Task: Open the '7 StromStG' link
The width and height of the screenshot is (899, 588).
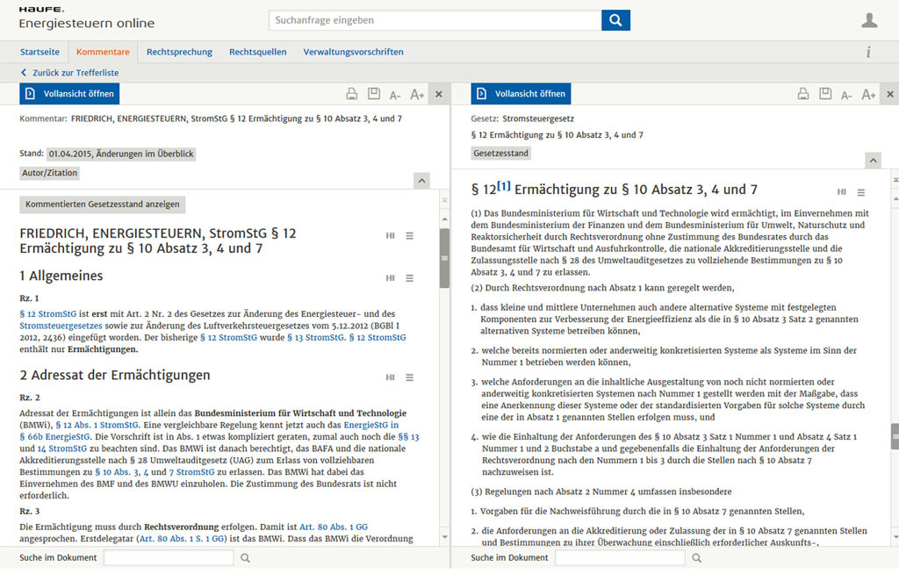Action: point(191,472)
